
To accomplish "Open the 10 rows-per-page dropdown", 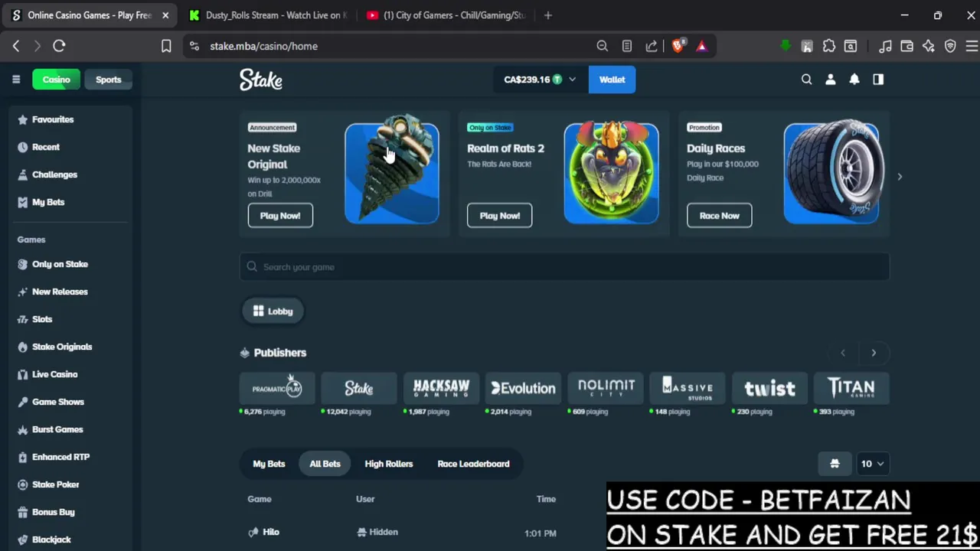I will (x=872, y=464).
